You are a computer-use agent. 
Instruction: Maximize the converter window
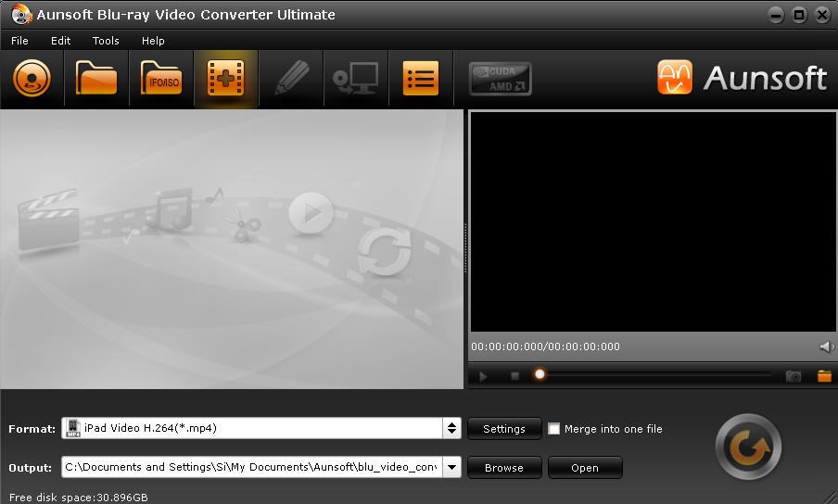799,15
